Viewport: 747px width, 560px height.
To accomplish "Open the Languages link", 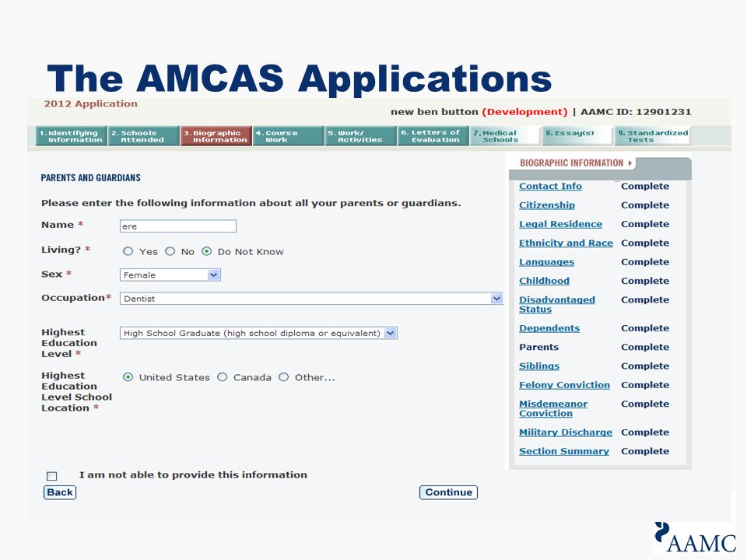I will point(546,262).
